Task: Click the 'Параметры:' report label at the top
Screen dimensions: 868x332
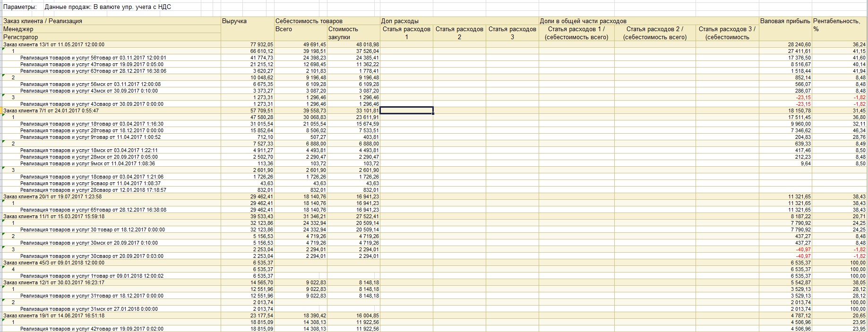Action: click(20, 7)
